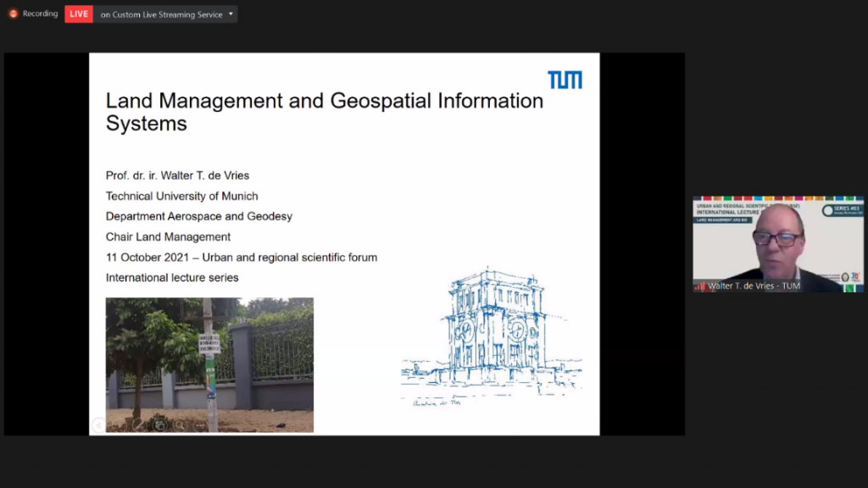Screen dimensions: 868x488
Task: Expand the live streaming dropdown arrow
Action: tap(231, 14)
